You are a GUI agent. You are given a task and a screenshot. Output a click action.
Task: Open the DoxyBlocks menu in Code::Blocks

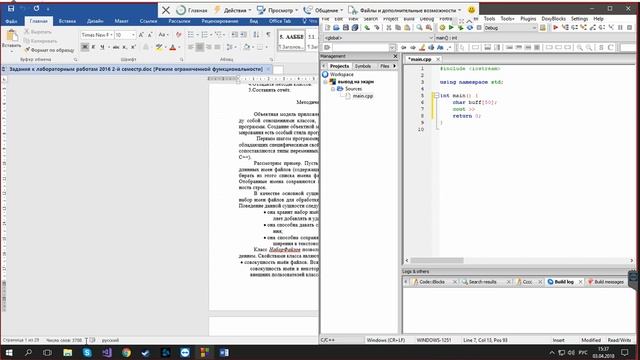553,19
